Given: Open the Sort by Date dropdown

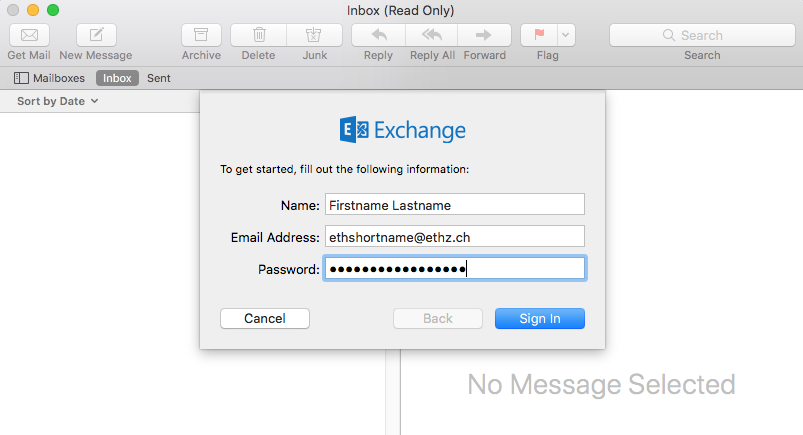Looking at the screenshot, I should pos(57,101).
